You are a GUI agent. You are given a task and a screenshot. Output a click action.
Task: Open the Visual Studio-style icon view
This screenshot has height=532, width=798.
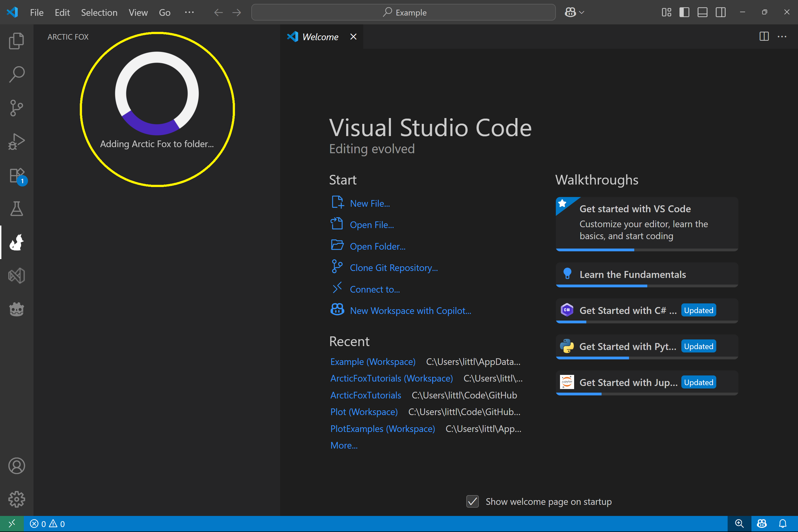coord(17,276)
